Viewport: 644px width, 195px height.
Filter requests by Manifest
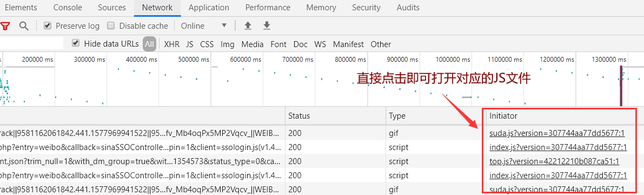click(348, 44)
